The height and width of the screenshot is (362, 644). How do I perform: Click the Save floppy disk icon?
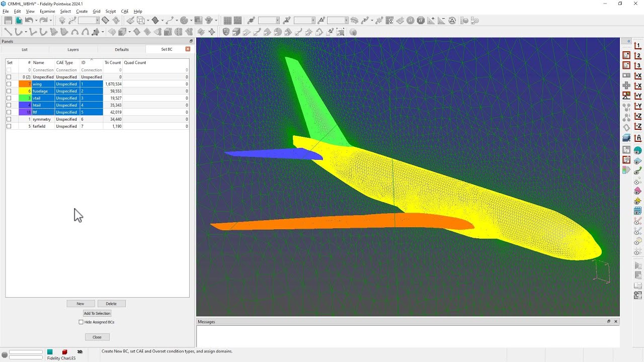[x=8, y=21]
